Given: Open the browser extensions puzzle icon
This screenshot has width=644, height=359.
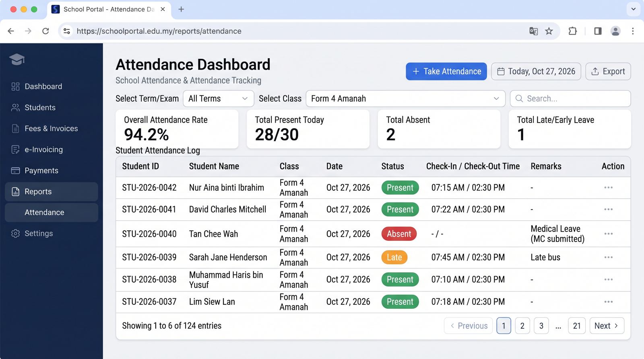Looking at the screenshot, I should click(x=572, y=31).
